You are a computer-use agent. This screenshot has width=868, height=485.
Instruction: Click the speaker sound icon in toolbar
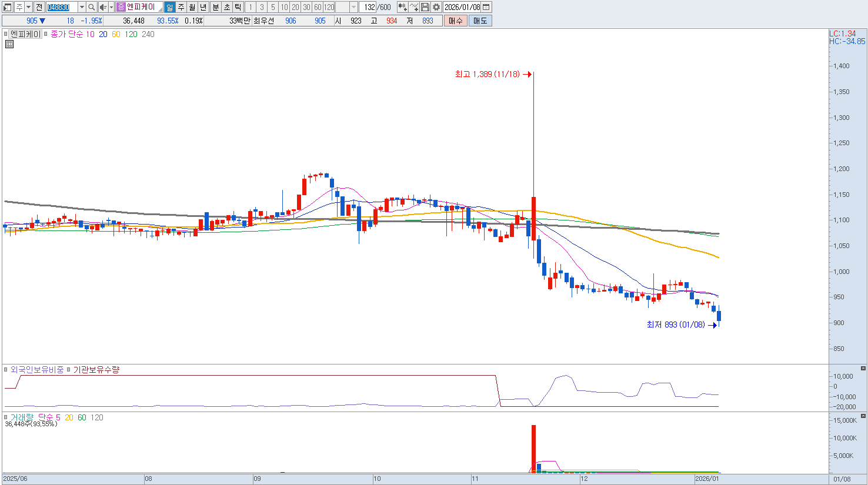coord(103,7)
